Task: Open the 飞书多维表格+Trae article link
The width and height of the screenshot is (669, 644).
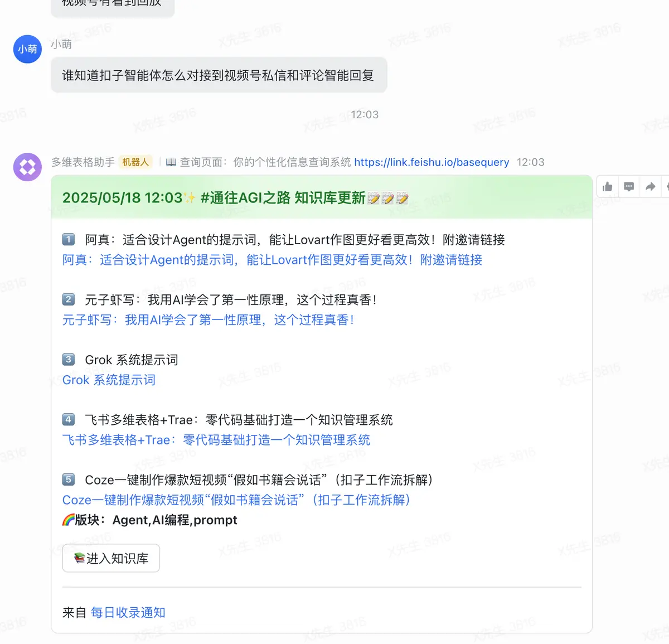Action: tap(216, 440)
